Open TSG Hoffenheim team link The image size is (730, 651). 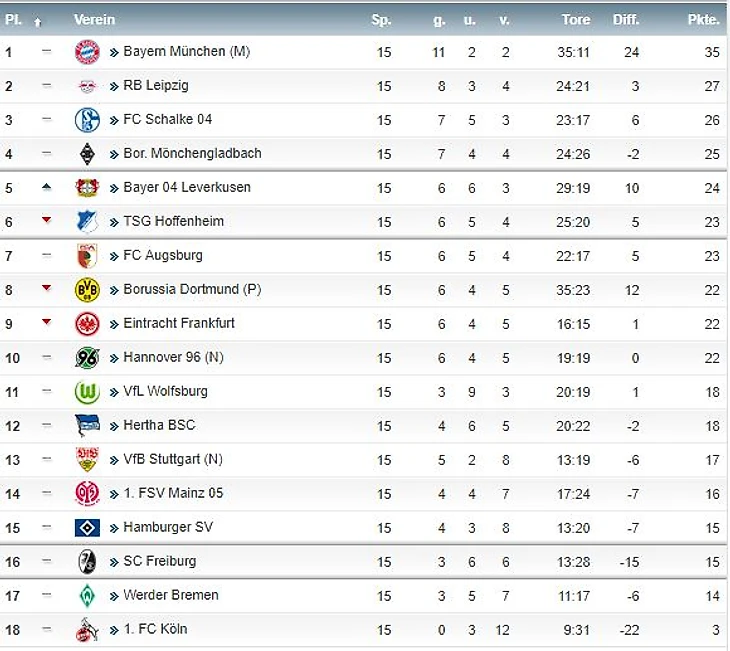[x=173, y=222]
